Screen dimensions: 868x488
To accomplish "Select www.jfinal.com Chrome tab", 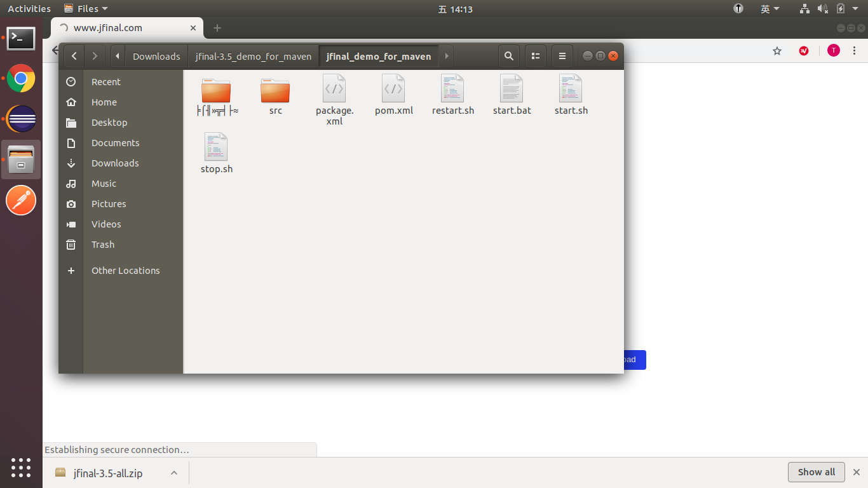I will (x=127, y=28).
